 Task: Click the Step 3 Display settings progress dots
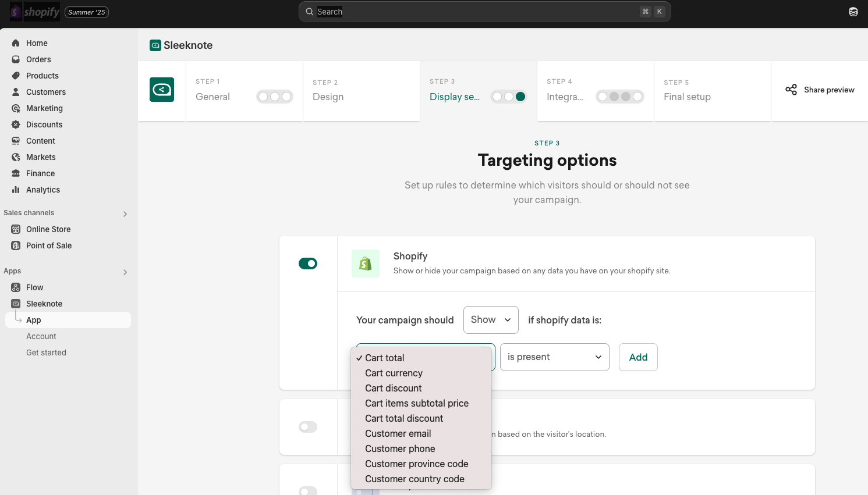[x=509, y=97]
